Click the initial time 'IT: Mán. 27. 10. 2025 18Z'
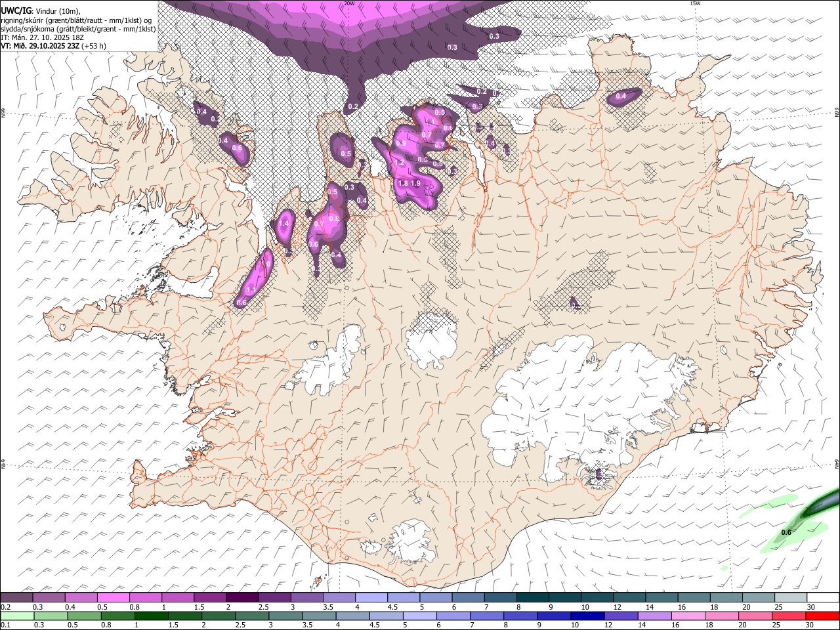The image size is (840, 630). [x=43, y=37]
